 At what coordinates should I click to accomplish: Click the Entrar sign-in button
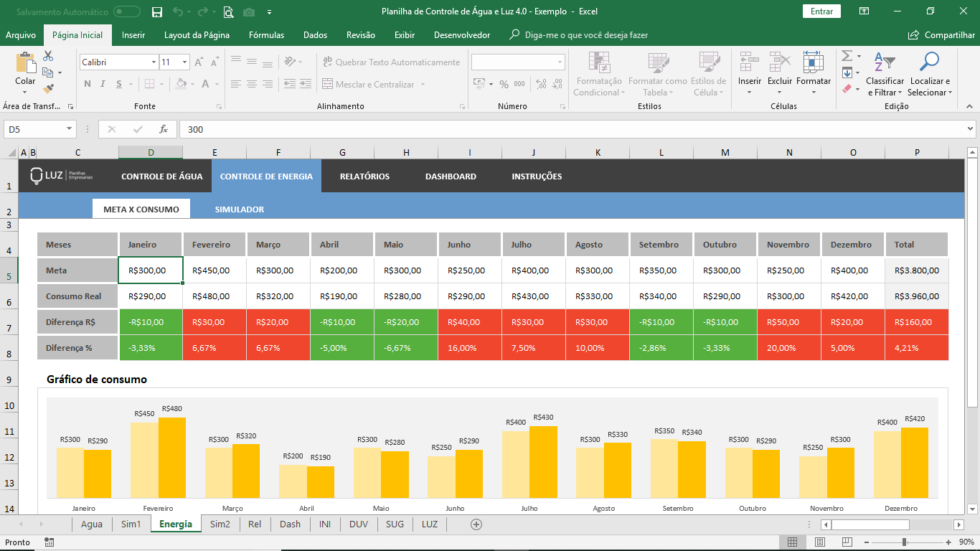point(821,11)
